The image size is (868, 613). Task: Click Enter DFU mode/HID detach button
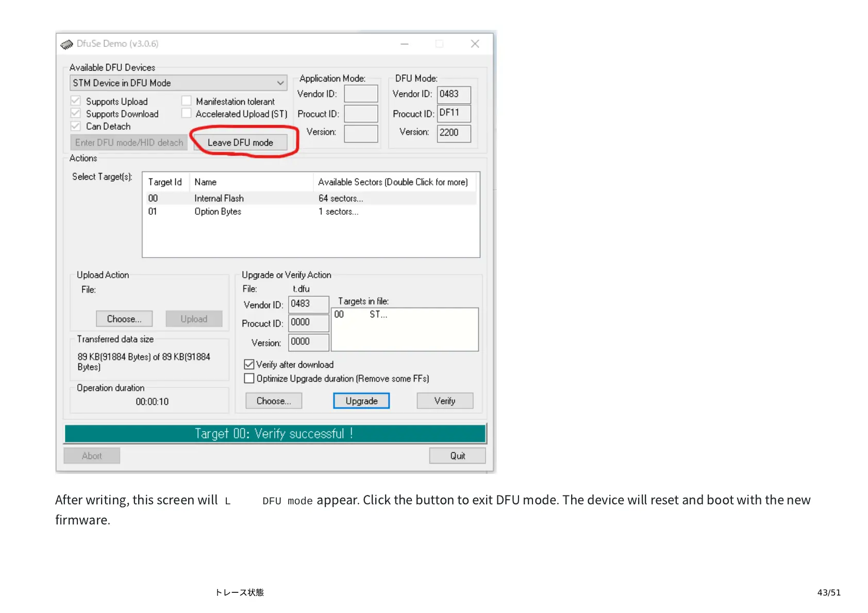129,143
